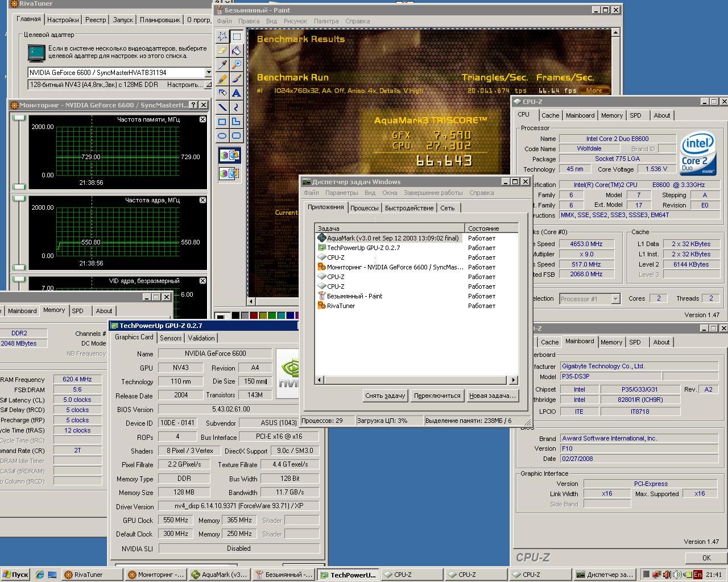Click the Show Desktop quick launch icon
The image size is (728, 582).
52,575
